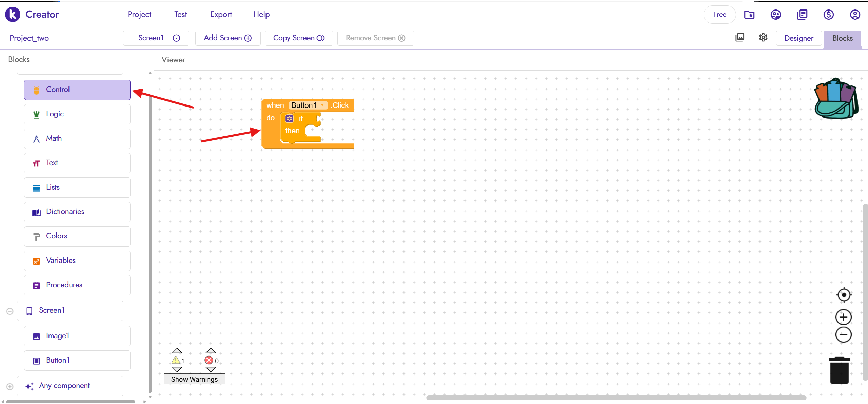Zoom in with the plus circle
Screen dimensions: 868x404
pyautogui.click(x=844, y=317)
